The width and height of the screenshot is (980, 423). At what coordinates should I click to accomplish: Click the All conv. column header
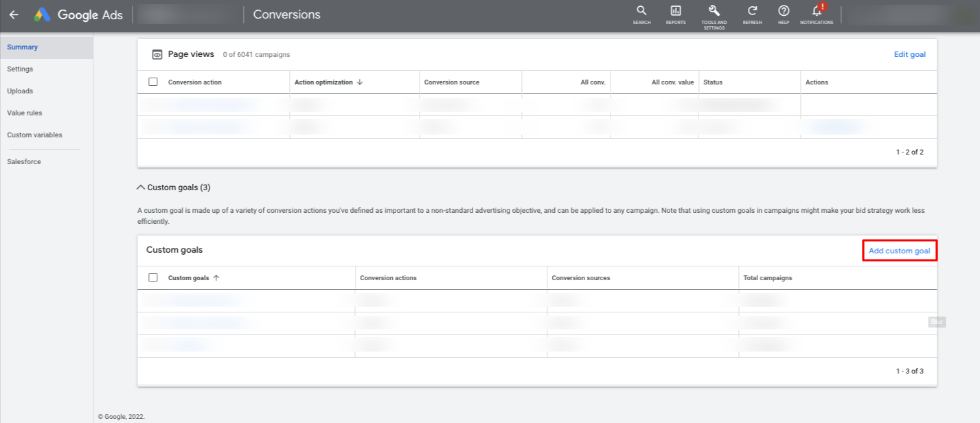[593, 82]
